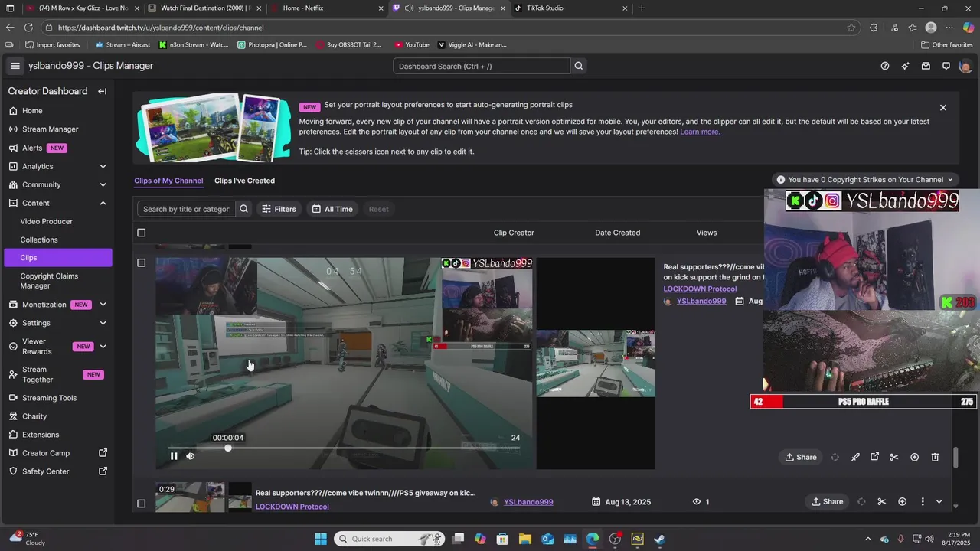Go to Stream Manager
Image resolution: width=980 pixels, height=551 pixels.
tap(51, 129)
